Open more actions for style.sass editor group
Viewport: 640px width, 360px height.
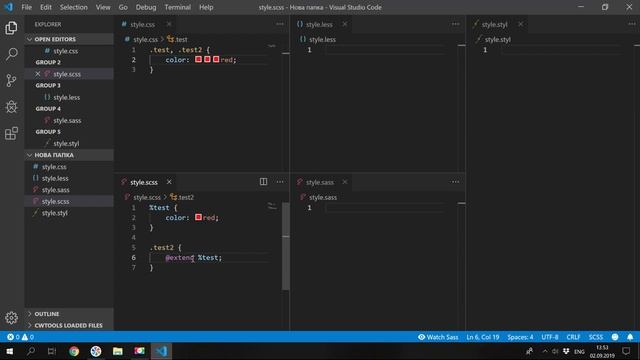click(456, 182)
